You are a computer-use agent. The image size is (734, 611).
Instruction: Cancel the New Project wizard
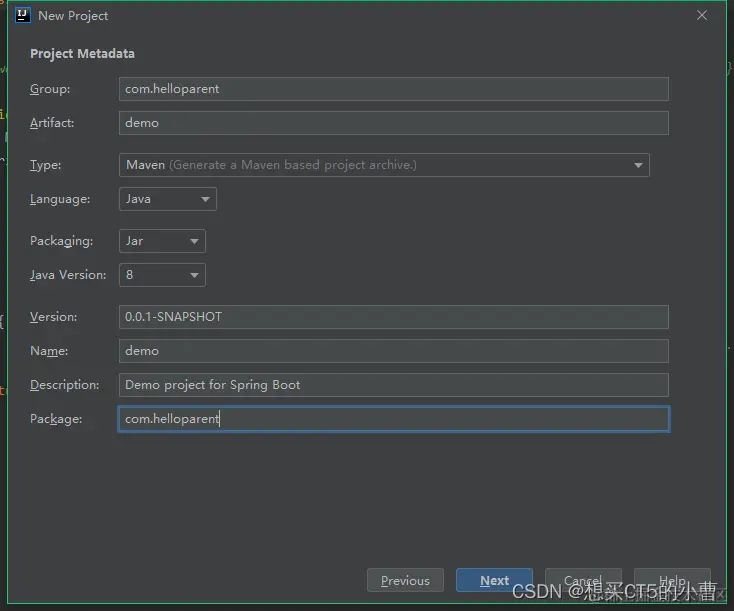[x=583, y=581]
